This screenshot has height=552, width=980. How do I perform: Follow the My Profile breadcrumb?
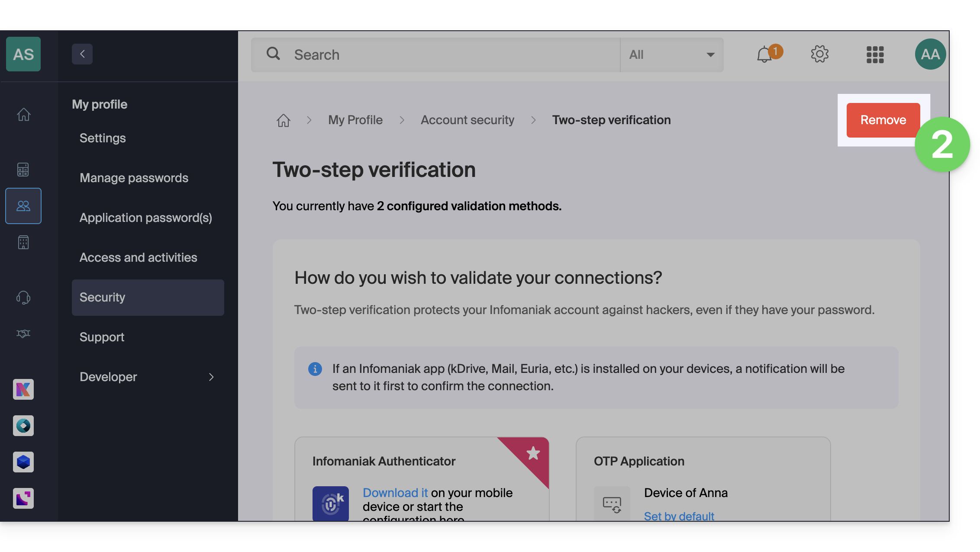[355, 120]
